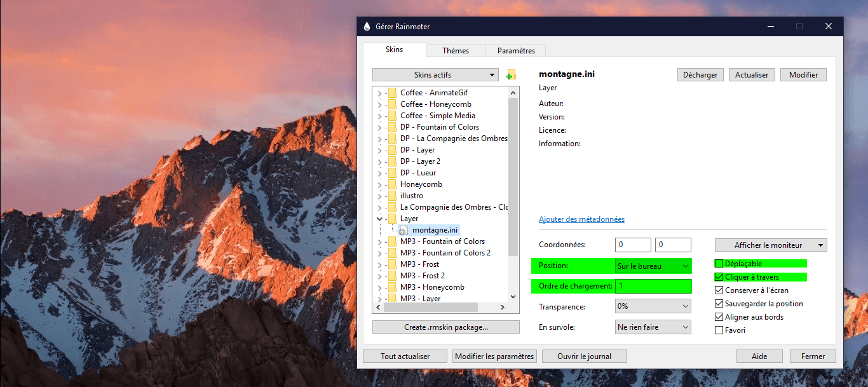Select the montagne.ini skin file icon
Image resolution: width=868 pixels, height=387 pixels.
(402, 230)
